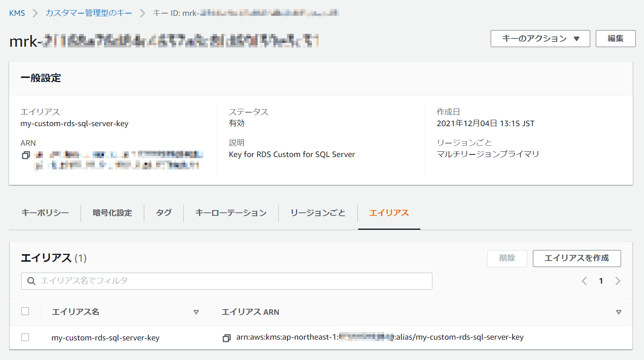Open sort options on エイリアス名 column
This screenshot has height=360, width=644.
pyautogui.click(x=196, y=312)
